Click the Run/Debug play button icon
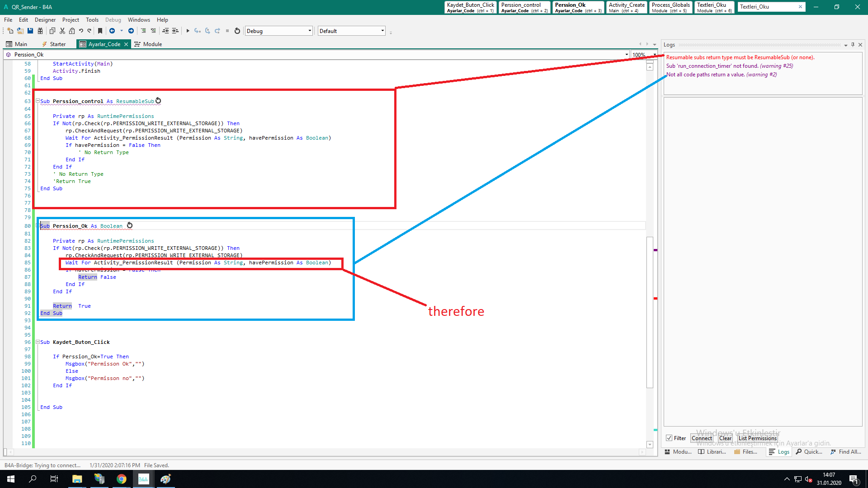This screenshot has height=488, width=868. [189, 31]
